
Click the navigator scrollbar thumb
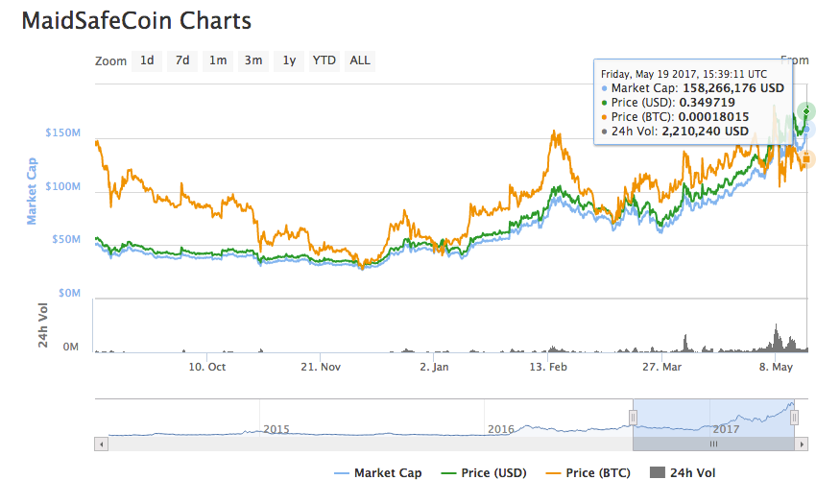click(713, 444)
